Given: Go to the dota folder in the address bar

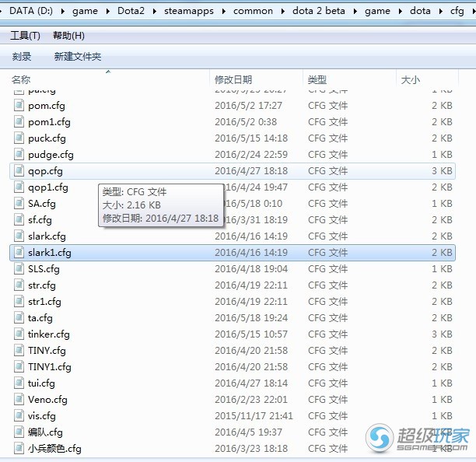Looking at the screenshot, I should (x=420, y=11).
